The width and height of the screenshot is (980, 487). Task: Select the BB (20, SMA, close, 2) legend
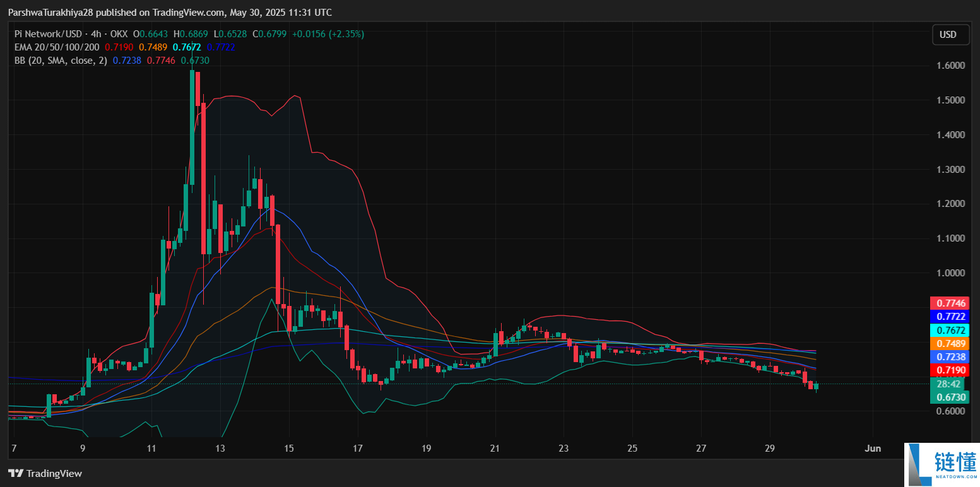[x=61, y=61]
